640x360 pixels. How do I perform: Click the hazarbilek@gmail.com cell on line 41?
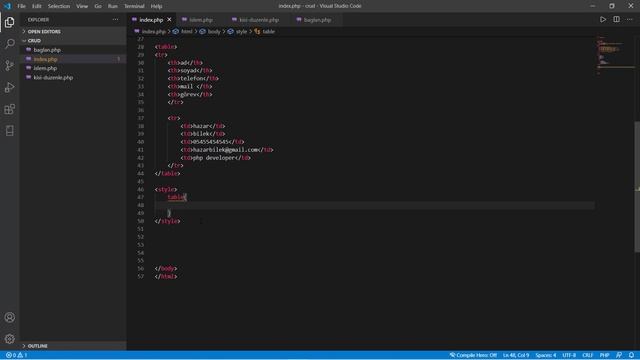[x=225, y=150]
